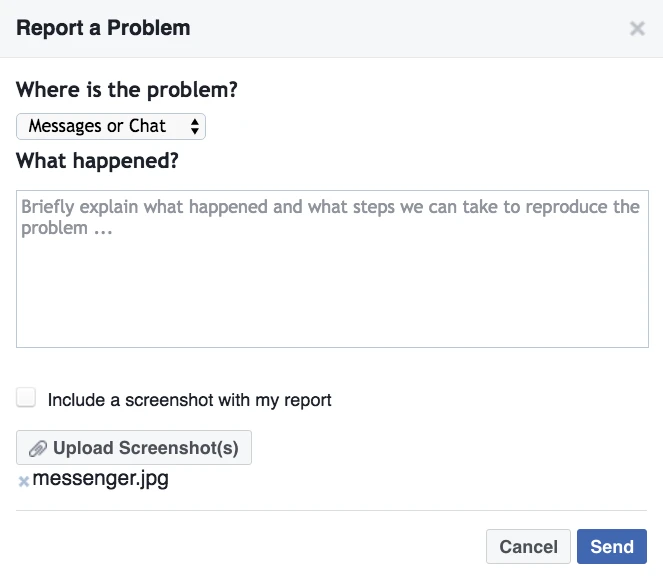
Task: Send the problem report
Action: pos(611,547)
